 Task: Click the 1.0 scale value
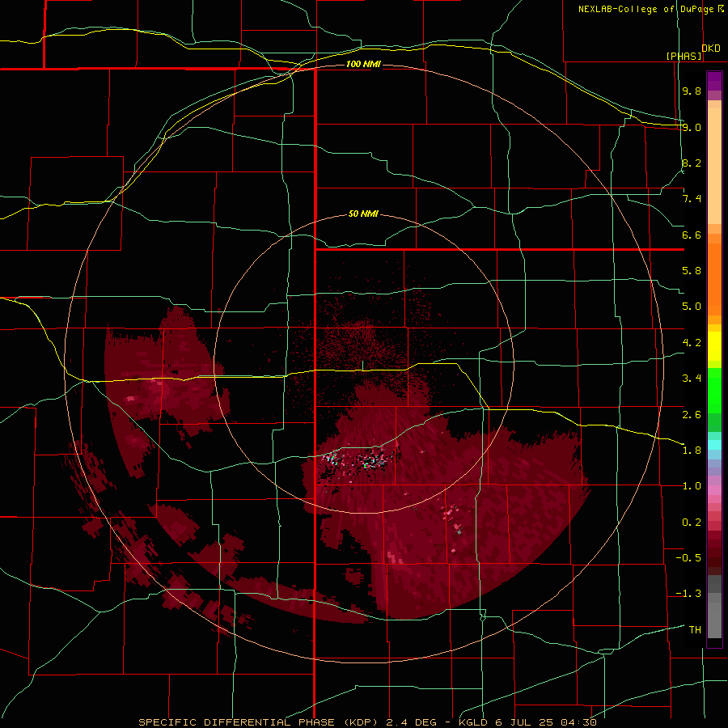pyautogui.click(x=692, y=486)
